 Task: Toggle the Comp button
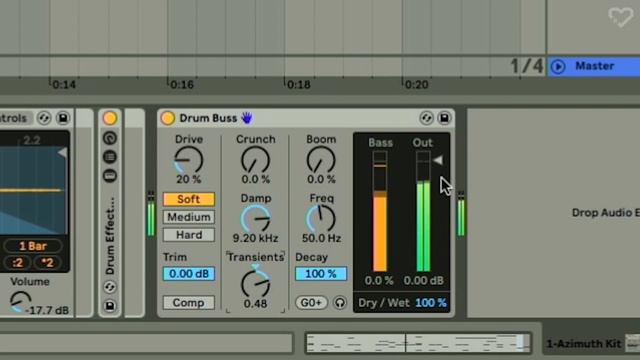coord(189,302)
